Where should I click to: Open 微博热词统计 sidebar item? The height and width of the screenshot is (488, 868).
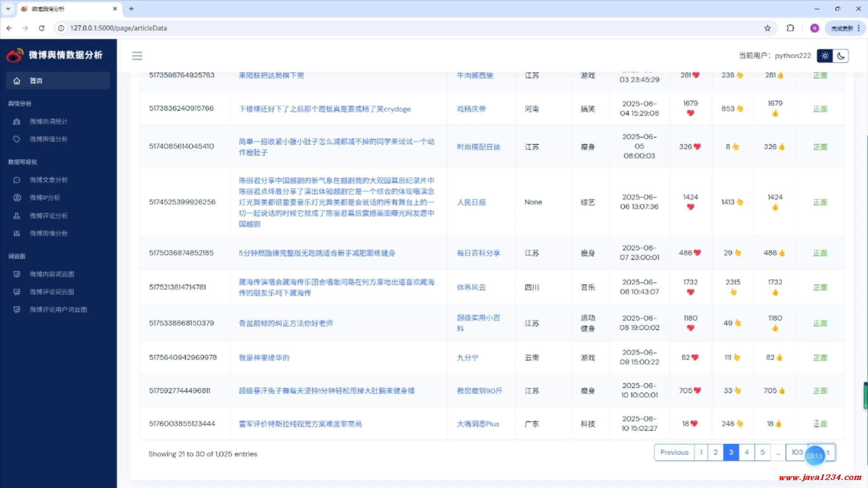tap(48, 122)
